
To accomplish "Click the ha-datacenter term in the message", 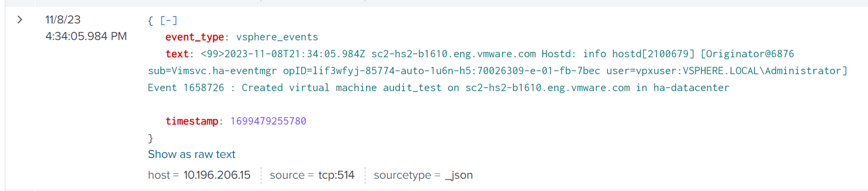I will (x=691, y=88).
